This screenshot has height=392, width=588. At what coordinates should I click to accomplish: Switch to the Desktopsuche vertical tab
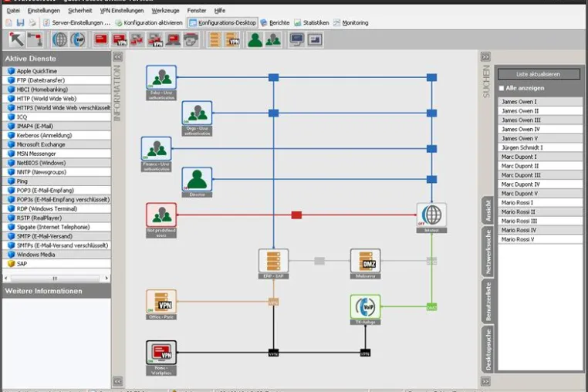tap(488, 349)
